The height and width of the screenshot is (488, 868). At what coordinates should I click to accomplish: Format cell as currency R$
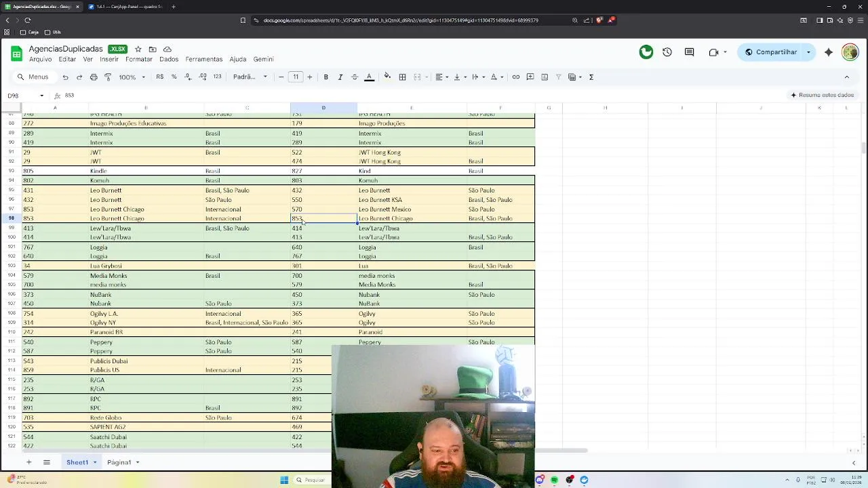160,77
